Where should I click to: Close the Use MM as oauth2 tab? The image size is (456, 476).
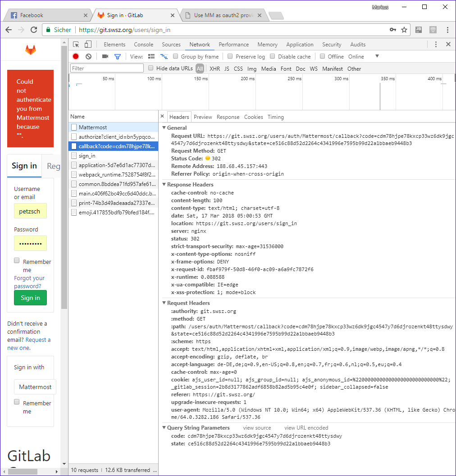coord(260,15)
